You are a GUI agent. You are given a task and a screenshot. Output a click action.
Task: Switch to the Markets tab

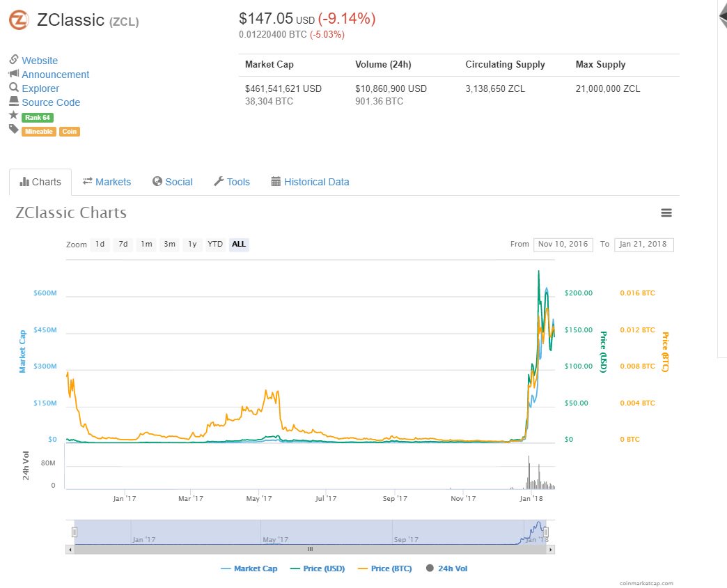107,182
